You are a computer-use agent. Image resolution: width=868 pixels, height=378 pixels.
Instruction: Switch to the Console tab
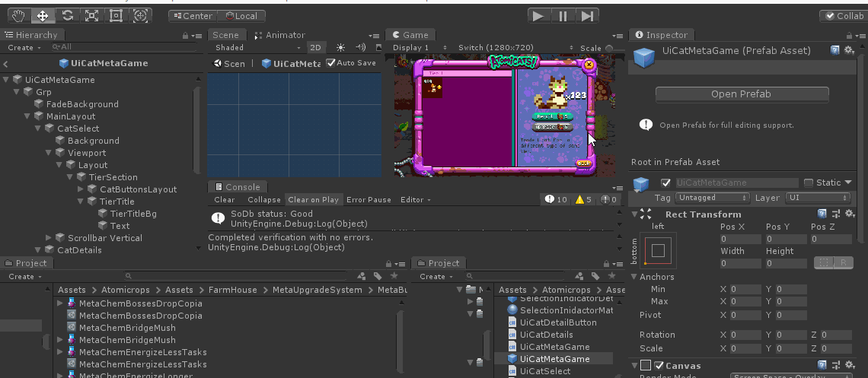pyautogui.click(x=238, y=187)
